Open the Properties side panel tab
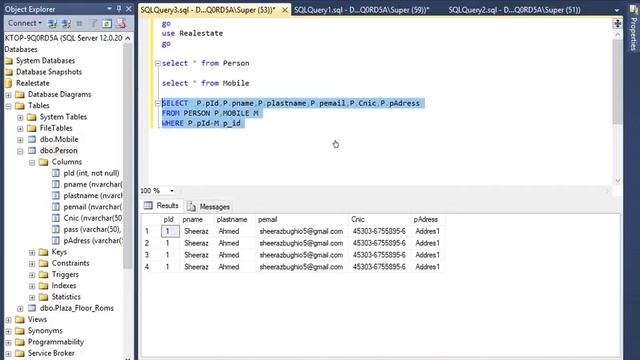The image size is (640, 360). (633, 29)
